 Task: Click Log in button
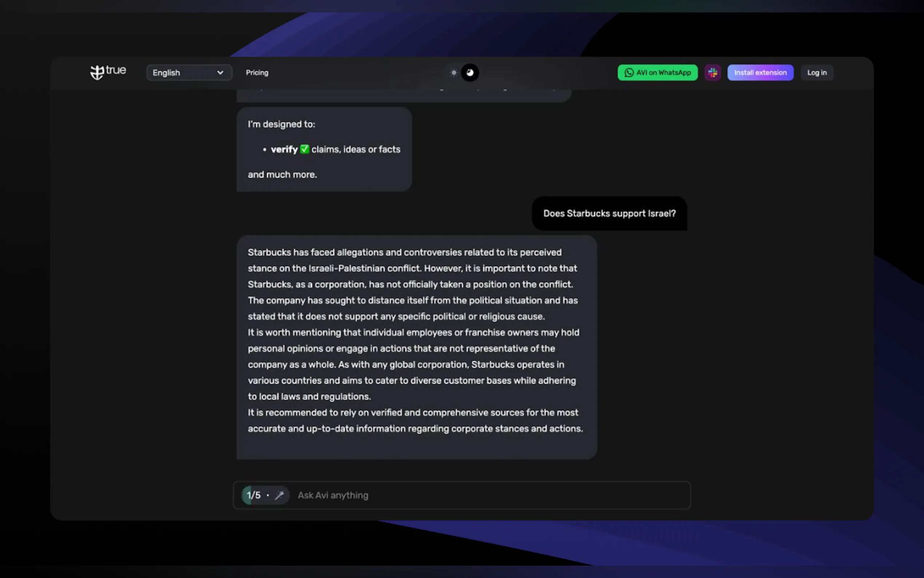point(817,73)
